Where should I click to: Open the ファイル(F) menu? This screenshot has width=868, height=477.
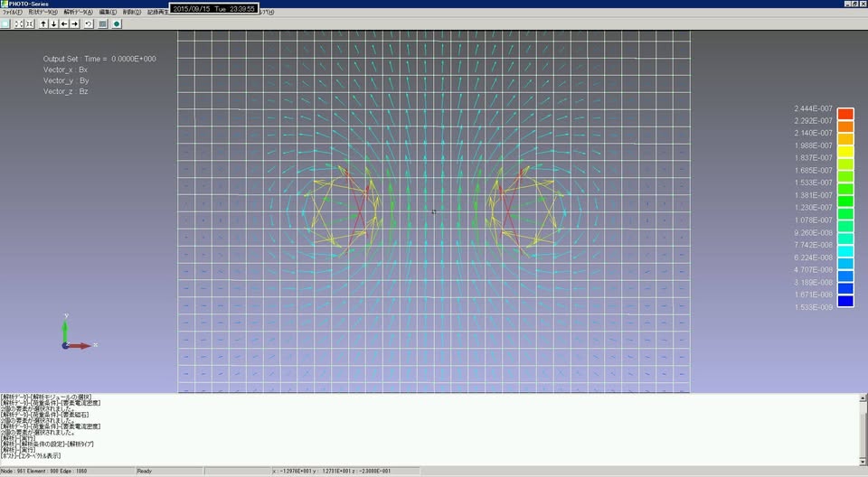pos(12,12)
